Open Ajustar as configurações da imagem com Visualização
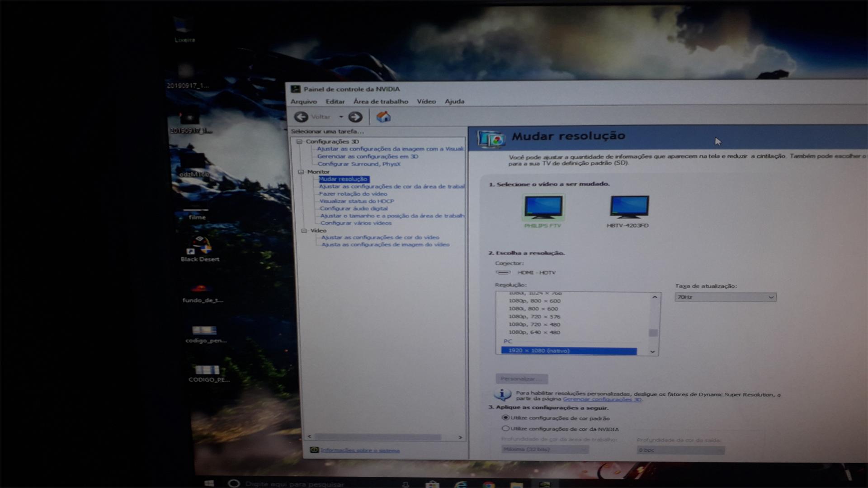The height and width of the screenshot is (488, 868). click(x=391, y=149)
